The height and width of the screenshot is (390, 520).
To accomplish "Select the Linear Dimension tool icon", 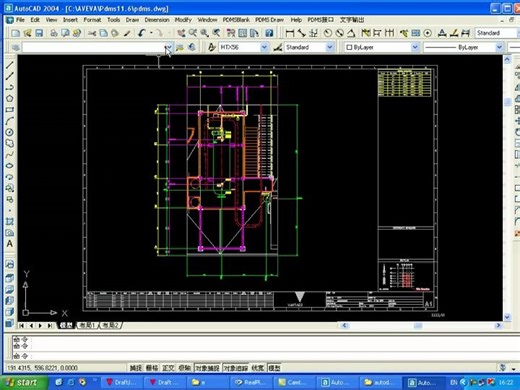I will coord(290,33).
